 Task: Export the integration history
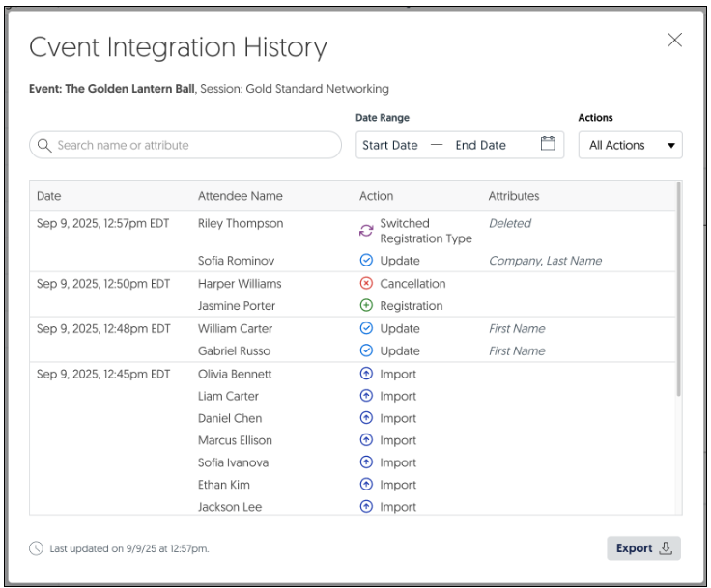click(643, 548)
